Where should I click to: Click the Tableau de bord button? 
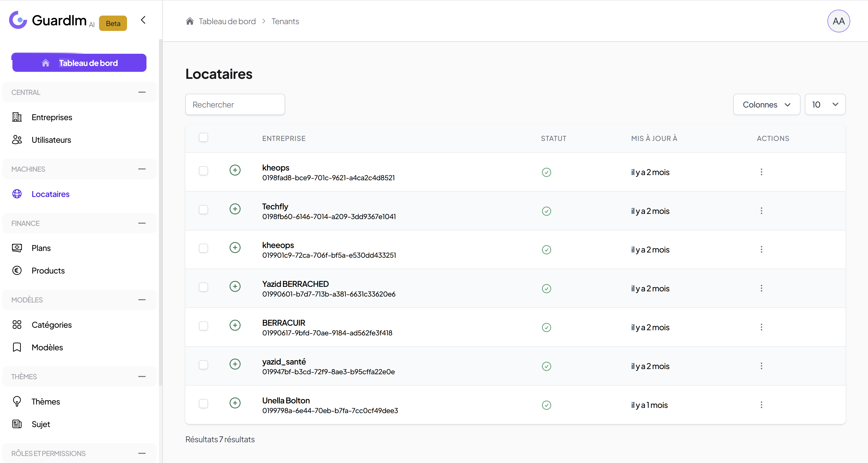tap(79, 63)
